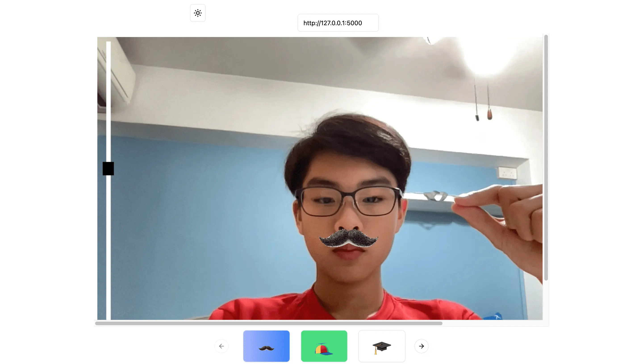Click the left arrow carousel button

click(x=221, y=346)
